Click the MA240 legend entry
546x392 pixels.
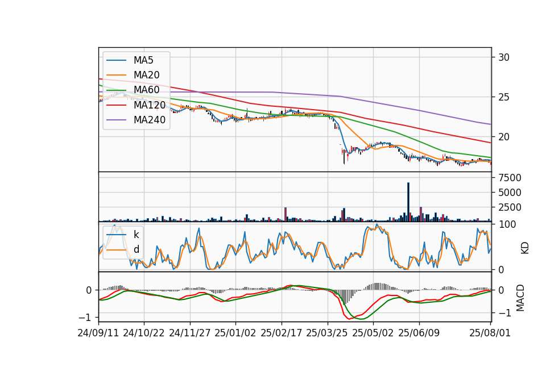click(136, 120)
